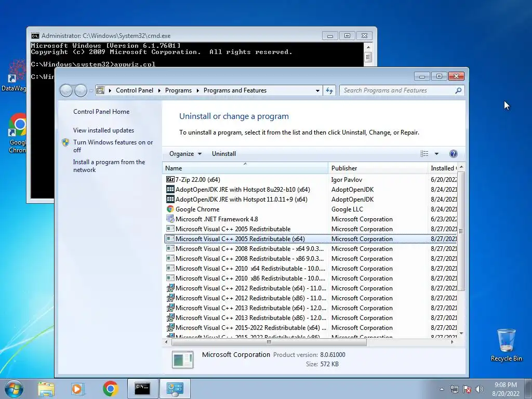
Task: Click the AdoptOpenJDK 8u292-b10 row icon
Action: (x=170, y=189)
